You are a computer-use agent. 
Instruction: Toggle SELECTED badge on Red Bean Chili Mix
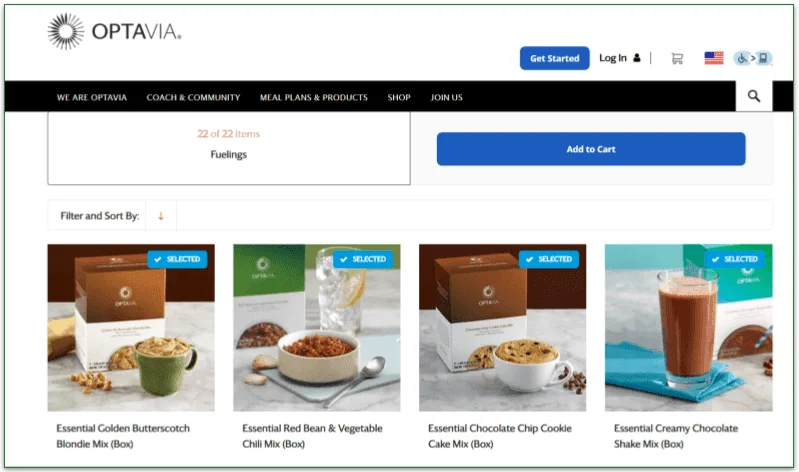363,259
